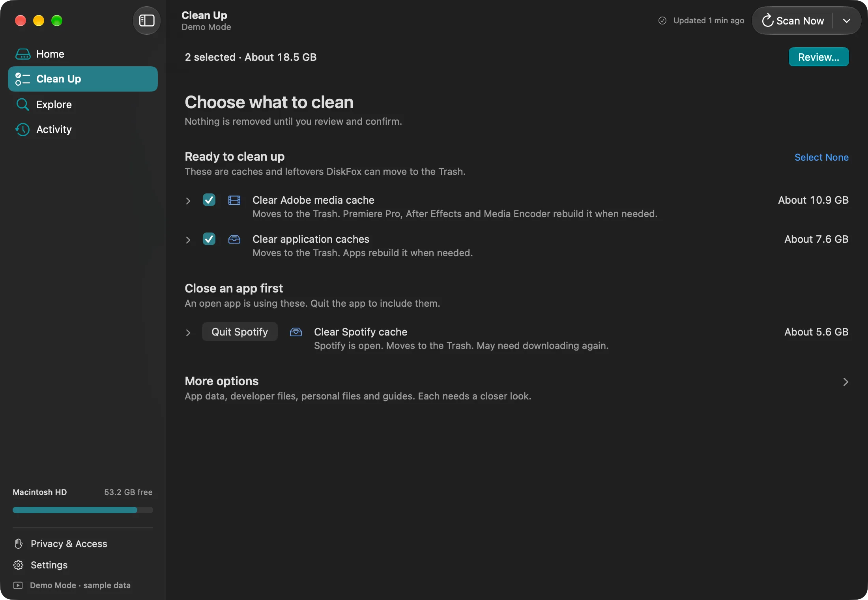
Task: Click the 'About 10.9 GB' size value
Action: tap(813, 200)
